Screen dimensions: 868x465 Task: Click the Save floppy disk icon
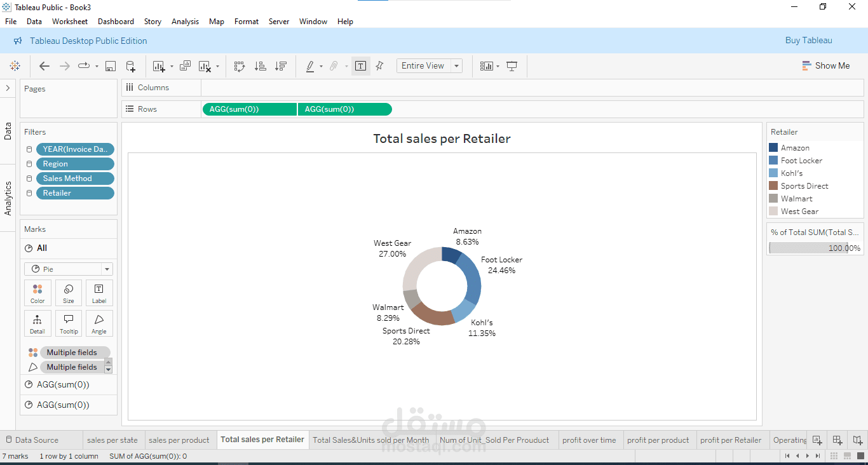110,66
